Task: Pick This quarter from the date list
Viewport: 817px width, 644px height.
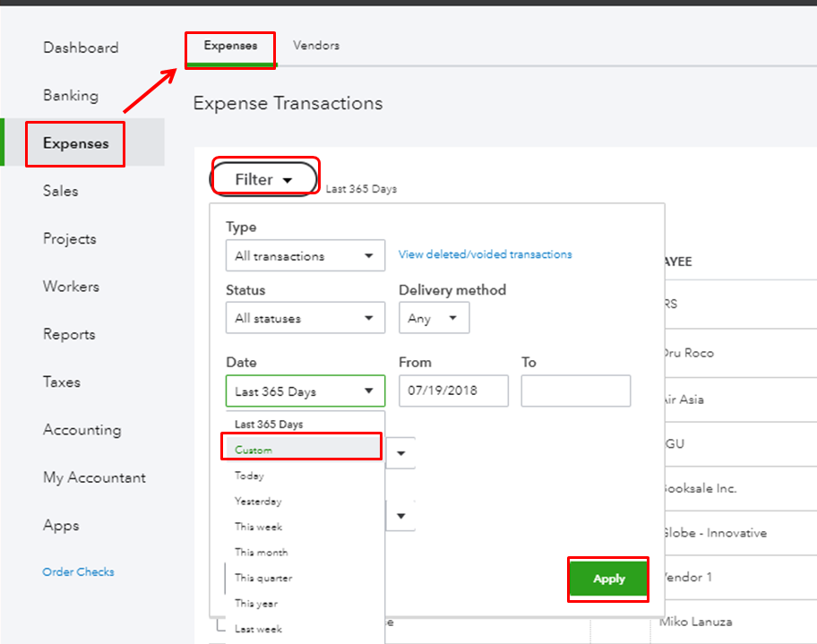Action: coord(263,578)
